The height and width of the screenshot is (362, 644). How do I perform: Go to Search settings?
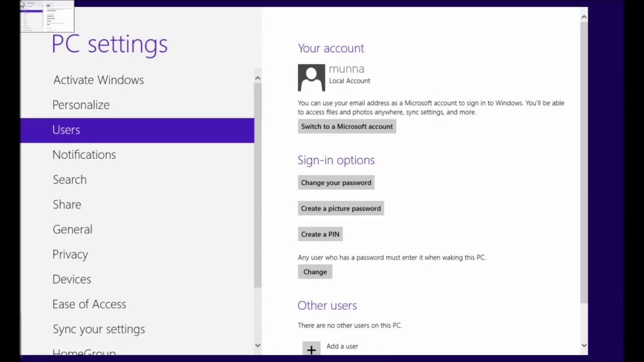(x=69, y=179)
